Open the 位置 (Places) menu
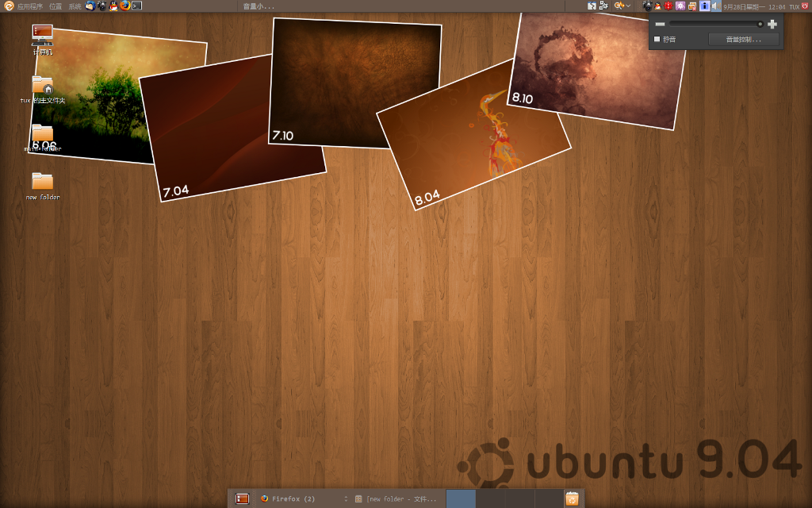This screenshot has width=812, height=508. click(x=56, y=6)
